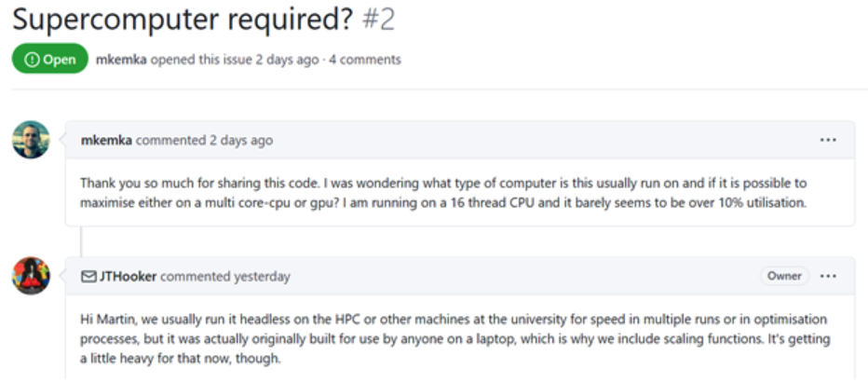Screen dimensions: 868x383
Task: Click mkemka's round avatar picture
Action: pos(31,140)
